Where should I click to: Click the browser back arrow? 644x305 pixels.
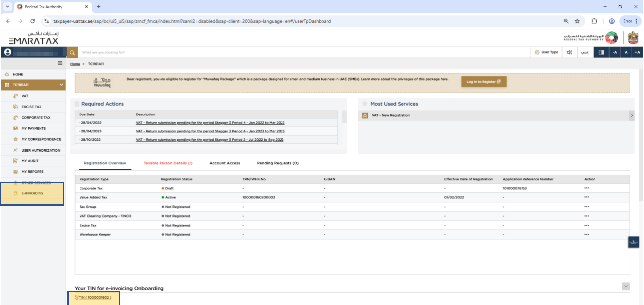click(8, 21)
